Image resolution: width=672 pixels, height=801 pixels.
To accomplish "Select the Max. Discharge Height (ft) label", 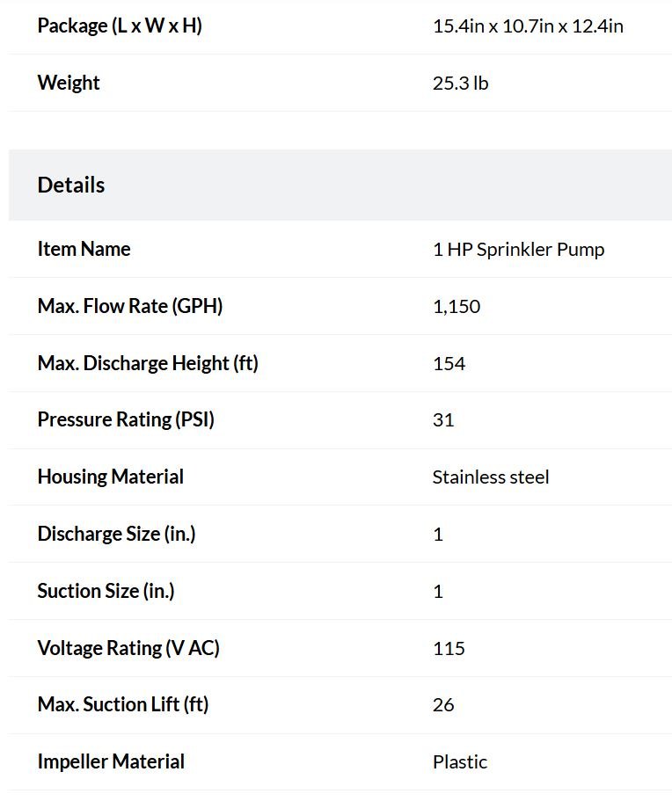I will point(148,363).
